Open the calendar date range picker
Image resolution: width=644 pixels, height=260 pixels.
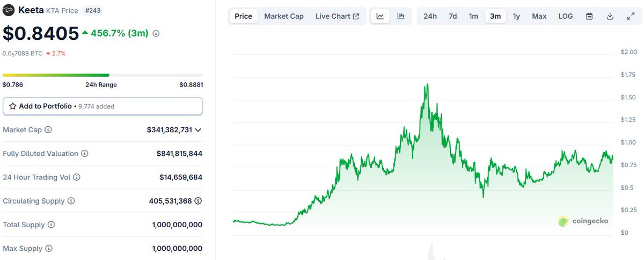(589, 16)
